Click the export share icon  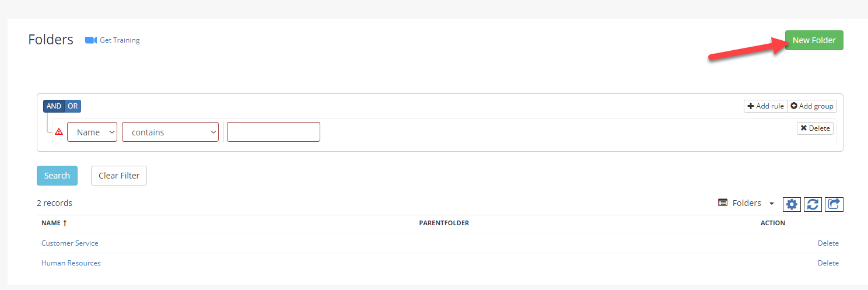pyautogui.click(x=834, y=204)
